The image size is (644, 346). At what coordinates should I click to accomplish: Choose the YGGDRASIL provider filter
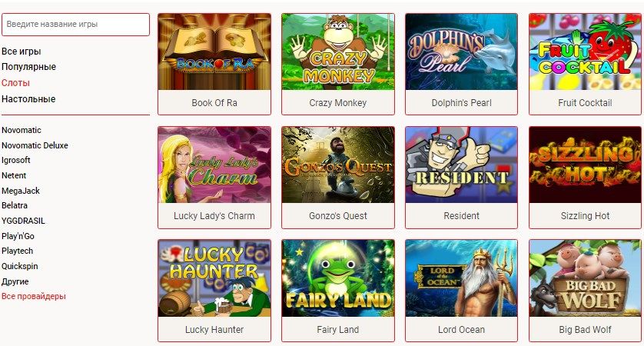(x=23, y=221)
